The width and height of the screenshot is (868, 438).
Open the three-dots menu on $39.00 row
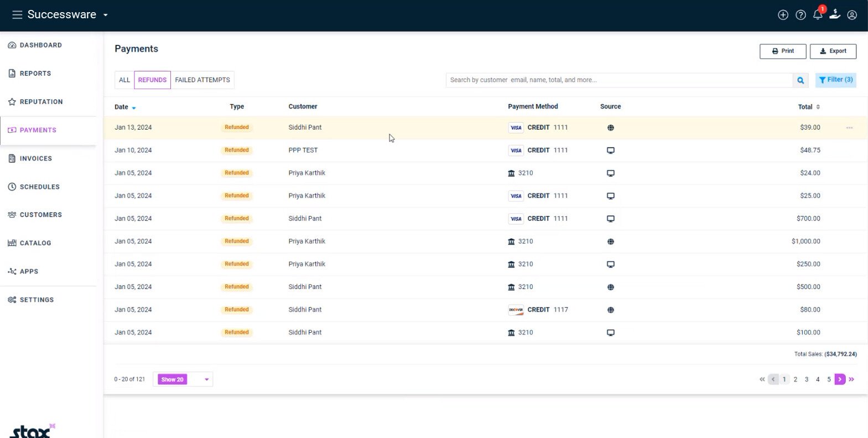point(849,128)
